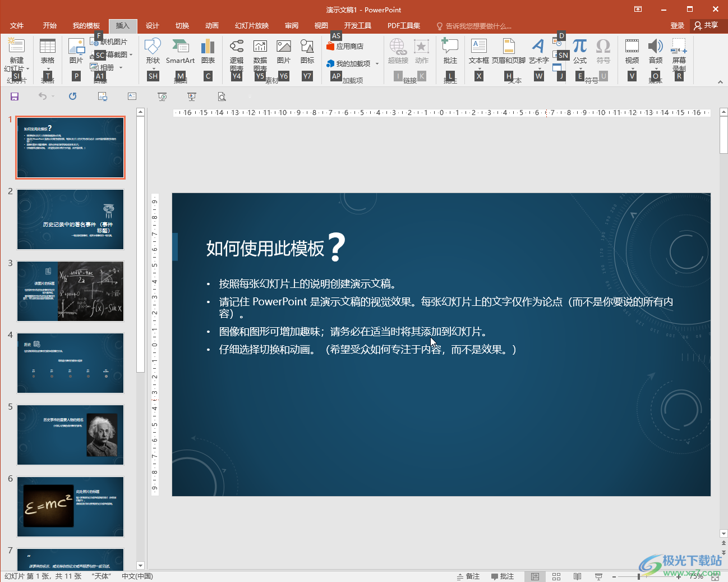Select slide 2 thumbnail

point(70,219)
